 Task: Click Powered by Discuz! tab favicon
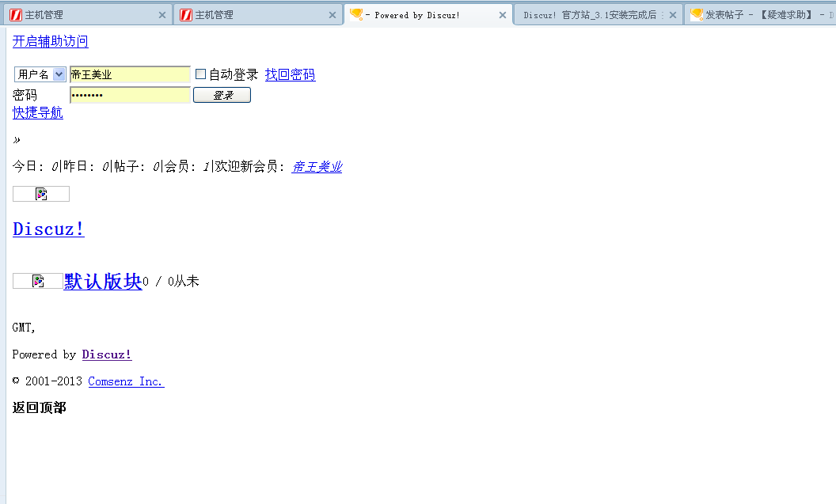pyautogui.click(x=356, y=14)
